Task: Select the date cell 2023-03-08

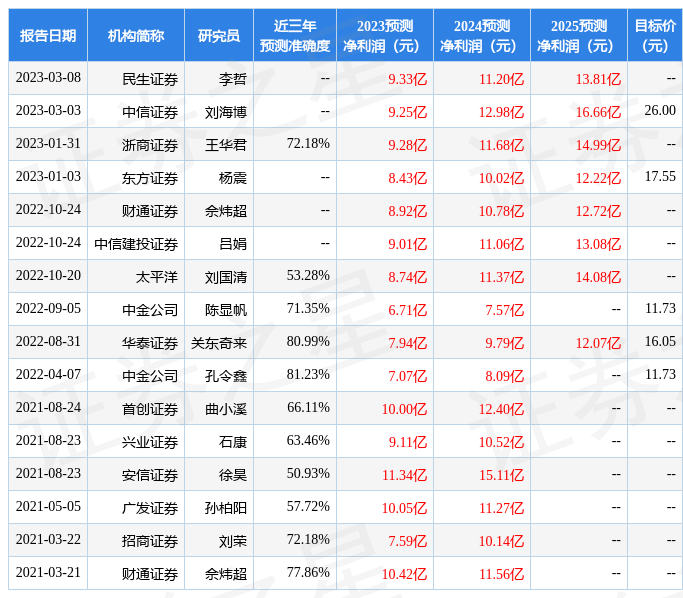Action: click(48, 78)
